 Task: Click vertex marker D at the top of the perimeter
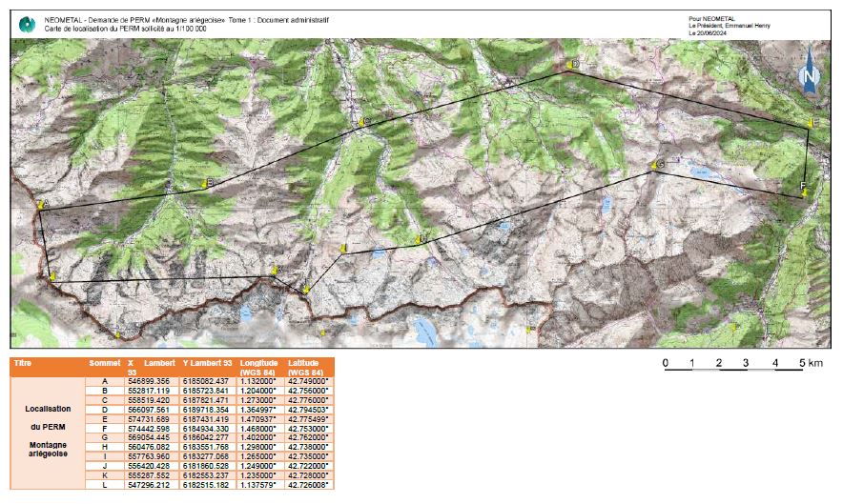point(572,65)
